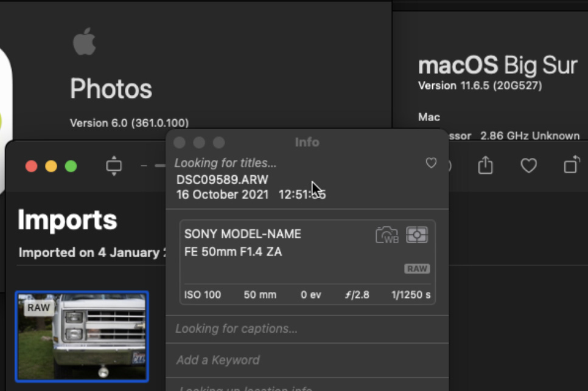Click the macOS Big Sur title
588x391 pixels.
click(498, 66)
